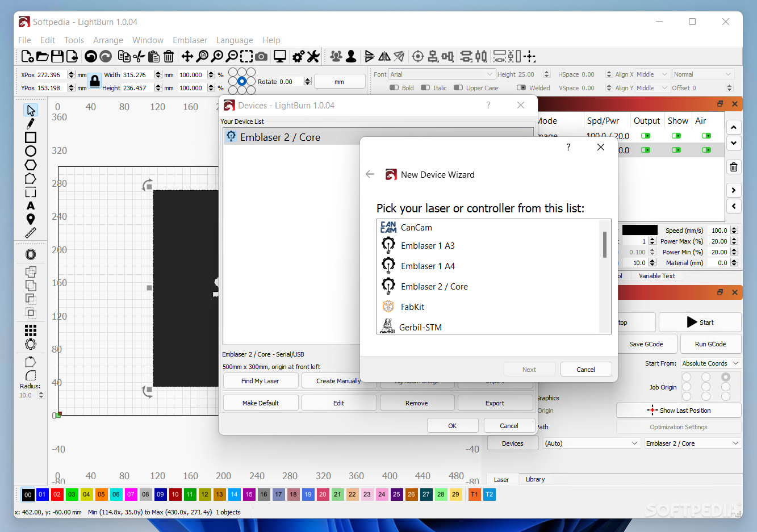This screenshot has width=757, height=532.
Task: Click the Zoom out magnifier icon
Action: (x=232, y=56)
